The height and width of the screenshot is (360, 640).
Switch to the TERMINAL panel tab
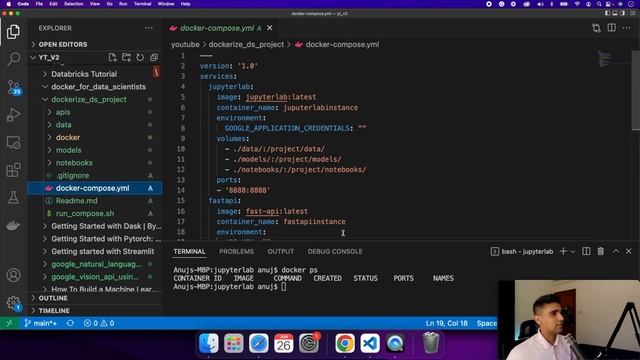[x=189, y=251]
